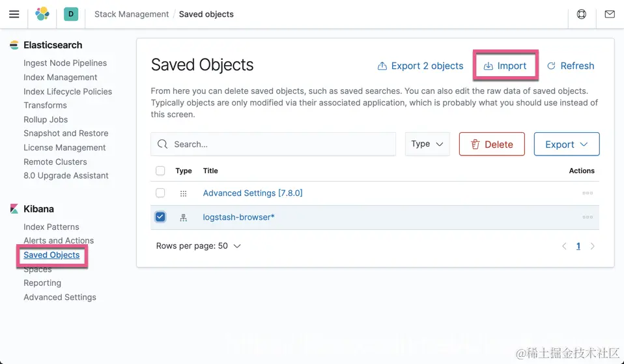Open Ingest Node Pipelines
Screen dimensions: 624x364
pos(65,63)
